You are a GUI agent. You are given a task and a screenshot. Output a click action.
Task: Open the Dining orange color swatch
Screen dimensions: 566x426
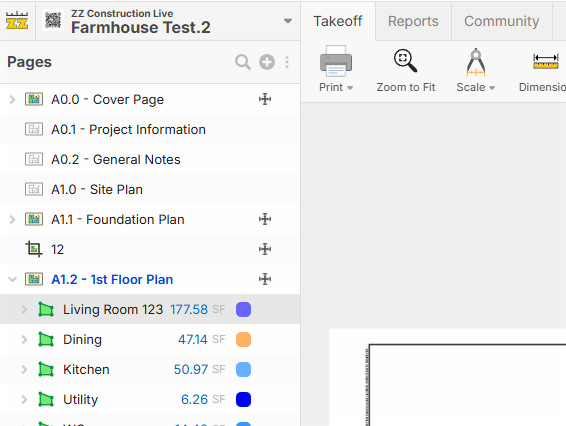click(x=243, y=339)
